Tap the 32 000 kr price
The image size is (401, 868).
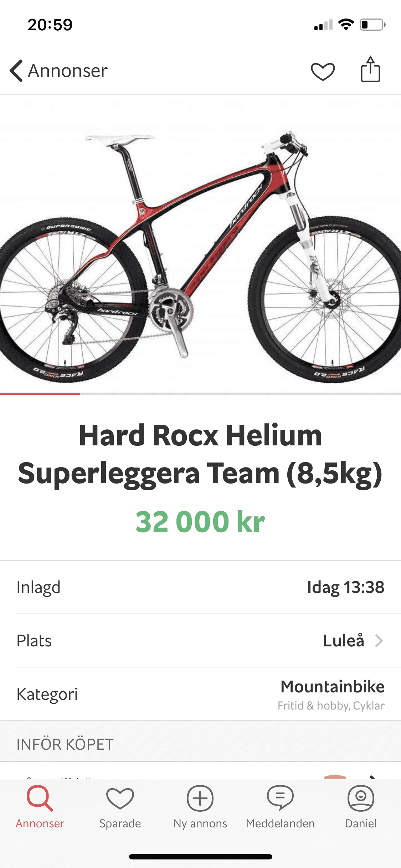[x=200, y=522]
